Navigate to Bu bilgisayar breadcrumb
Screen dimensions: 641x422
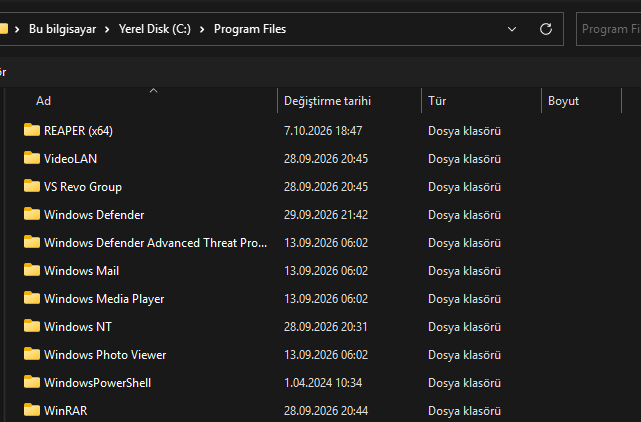point(62,29)
